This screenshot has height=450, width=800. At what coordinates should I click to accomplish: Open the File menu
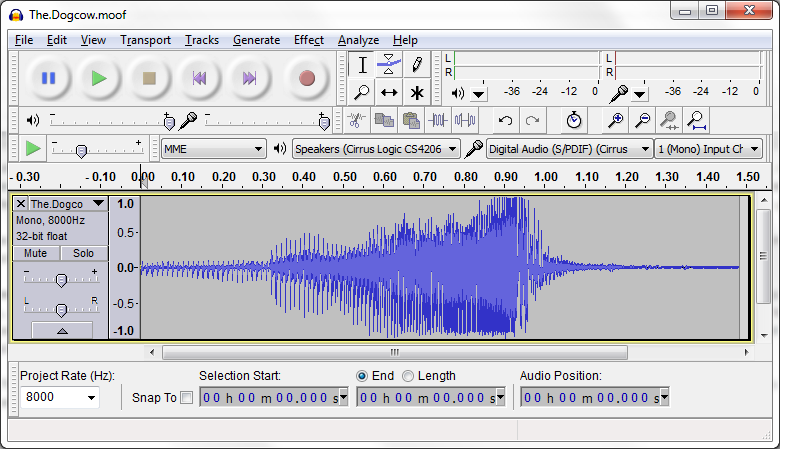[24, 40]
